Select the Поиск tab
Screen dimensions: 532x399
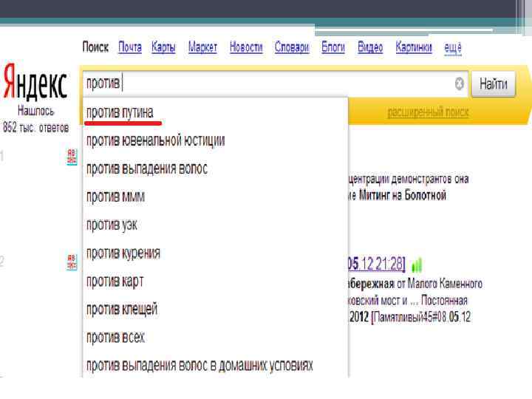(95, 47)
